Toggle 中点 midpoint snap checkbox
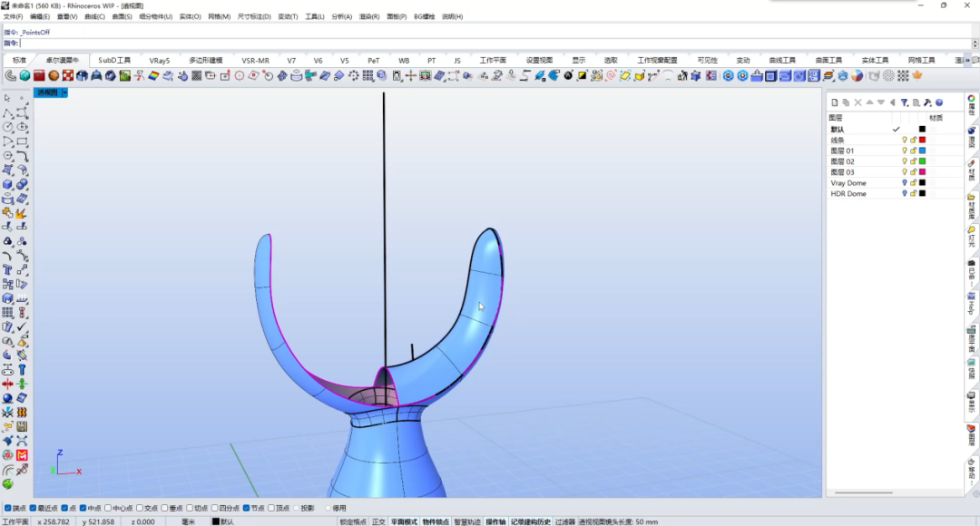 click(x=83, y=508)
